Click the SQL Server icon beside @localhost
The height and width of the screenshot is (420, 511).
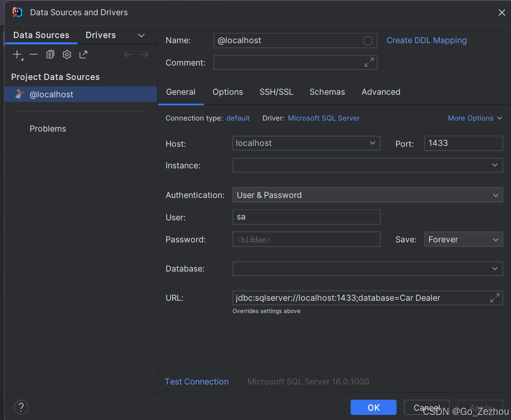[x=19, y=94]
